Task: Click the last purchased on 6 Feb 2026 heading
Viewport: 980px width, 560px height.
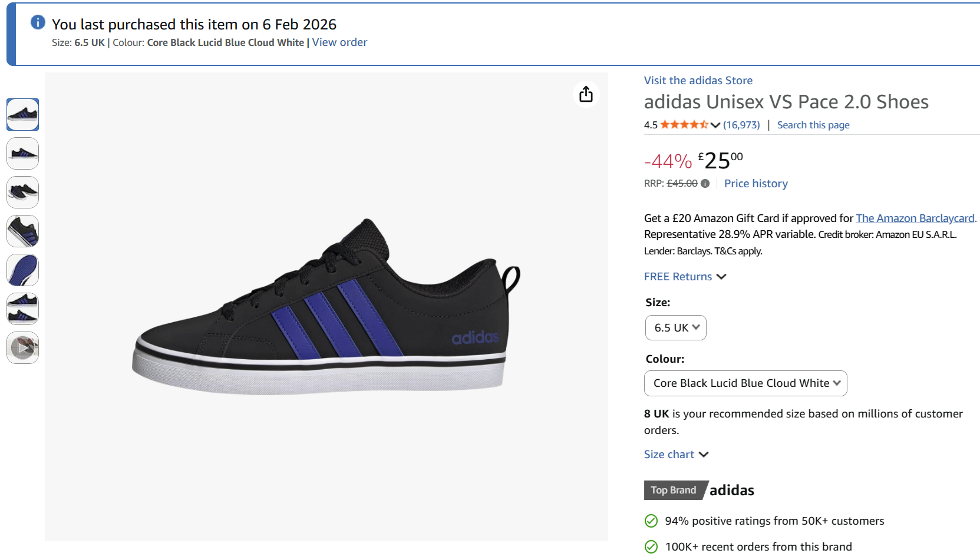Action: pos(194,24)
